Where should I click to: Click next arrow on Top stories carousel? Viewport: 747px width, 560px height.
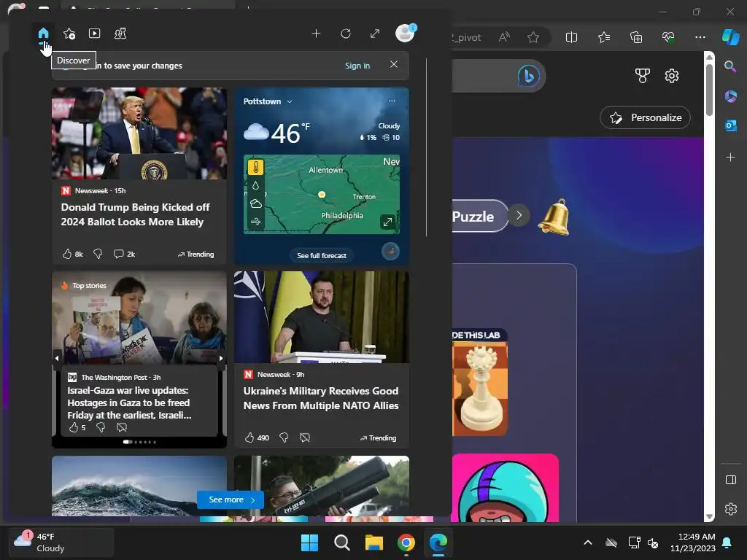coord(221,358)
